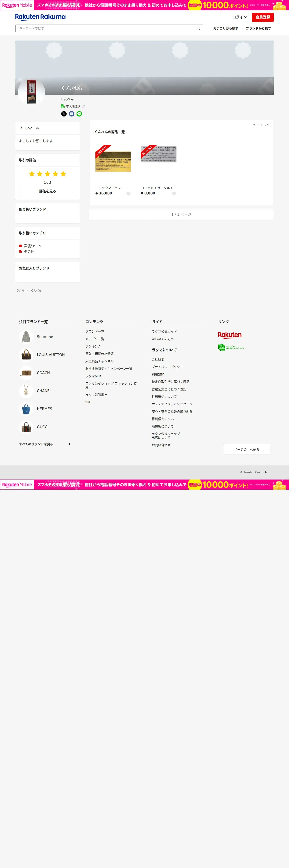This screenshot has width=289, height=868.
Task: Click the green renewable energy badge
Action: 231,347
